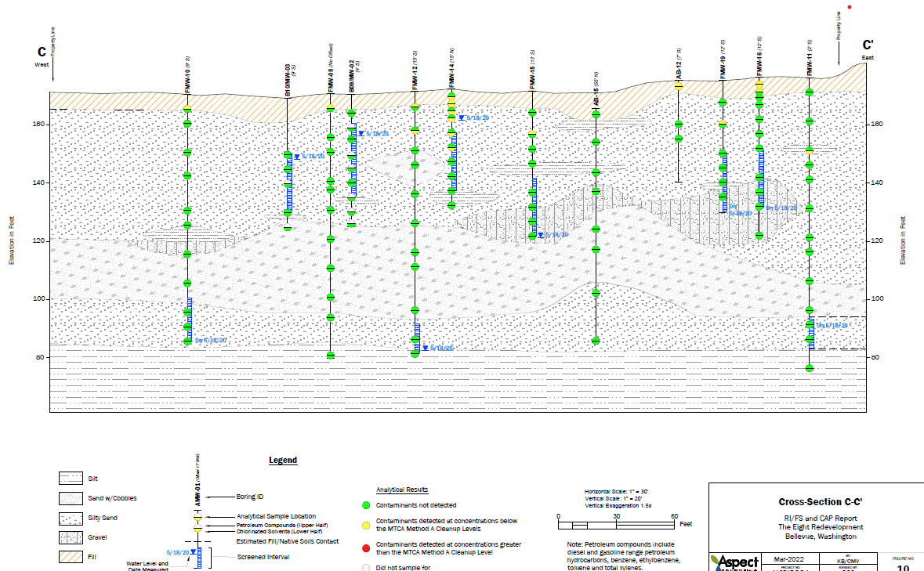
Task: Click the orange Fill pattern legend box
Action: coord(73,558)
